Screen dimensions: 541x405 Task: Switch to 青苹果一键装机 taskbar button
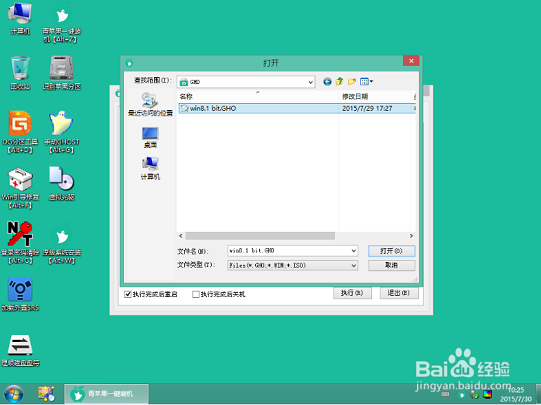106,394
